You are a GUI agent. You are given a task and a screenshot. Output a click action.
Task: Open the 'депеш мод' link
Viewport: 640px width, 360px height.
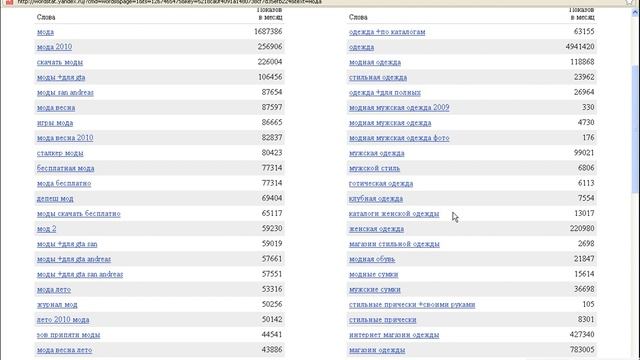[x=55, y=198]
